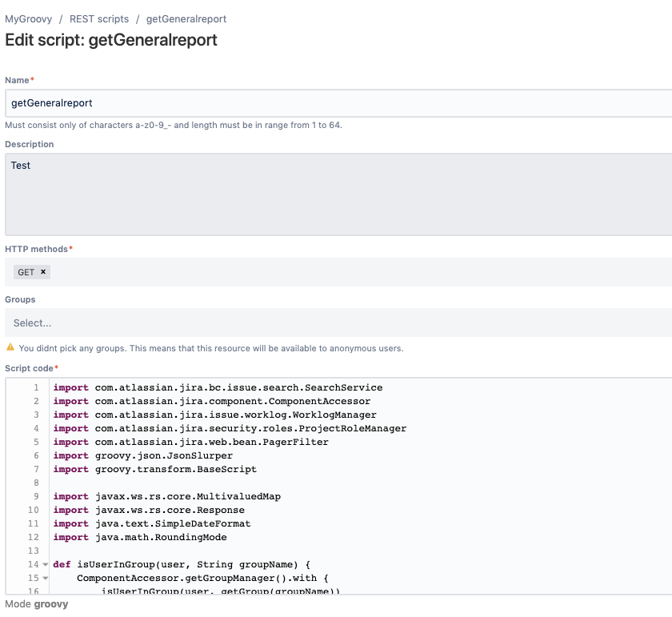Click the anonymous users warning icon
The height and width of the screenshot is (617, 672).
coord(10,347)
